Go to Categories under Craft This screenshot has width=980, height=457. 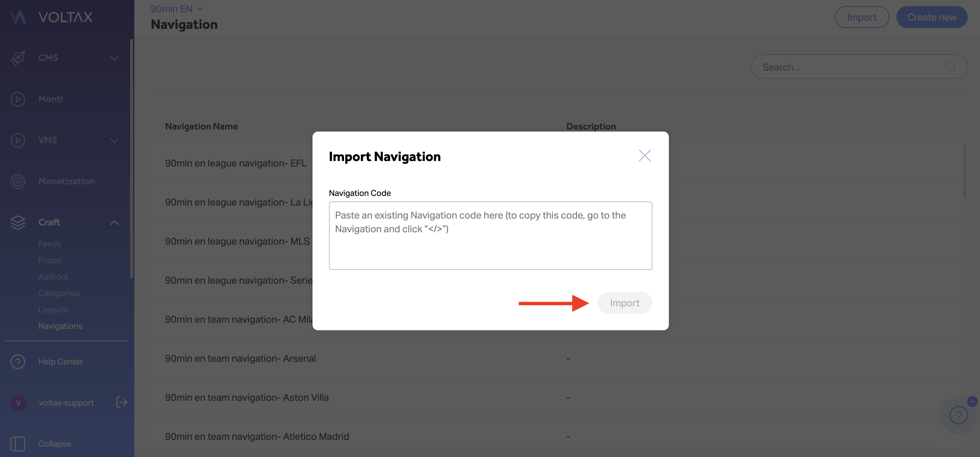(x=59, y=293)
